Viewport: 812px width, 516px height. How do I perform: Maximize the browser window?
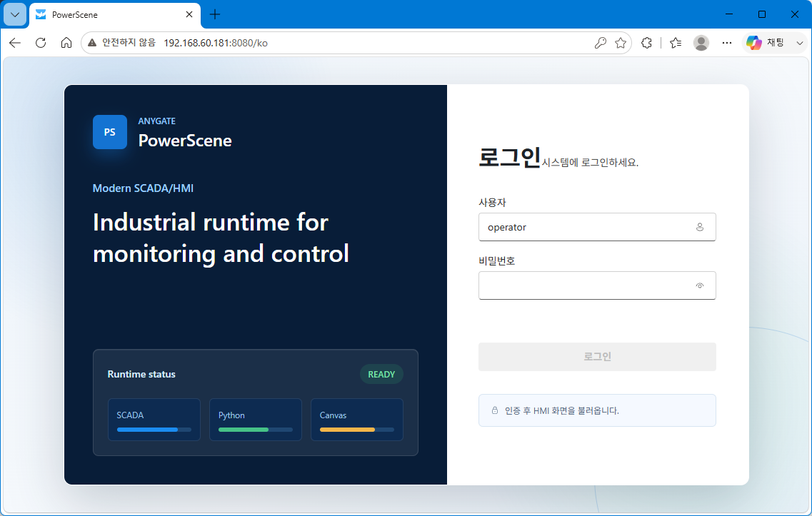click(x=762, y=14)
